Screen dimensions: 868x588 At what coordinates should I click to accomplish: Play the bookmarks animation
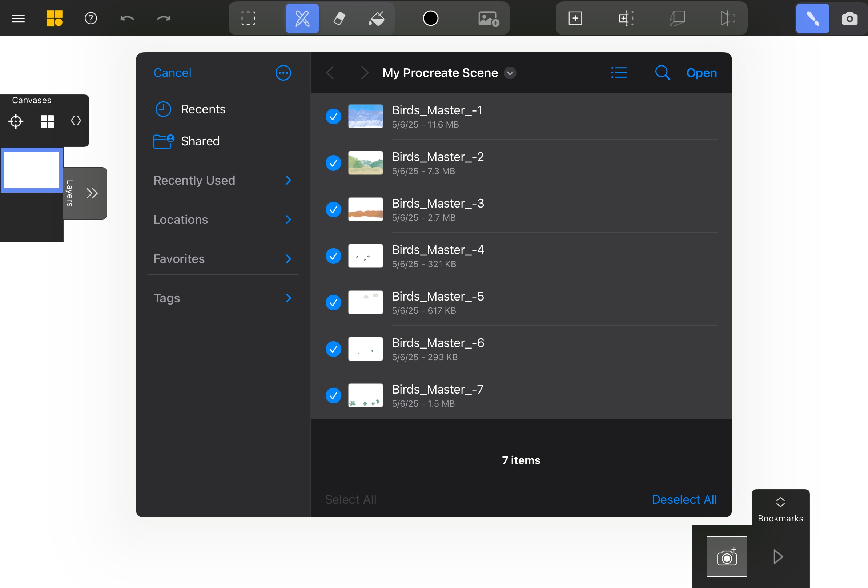pyautogui.click(x=778, y=557)
